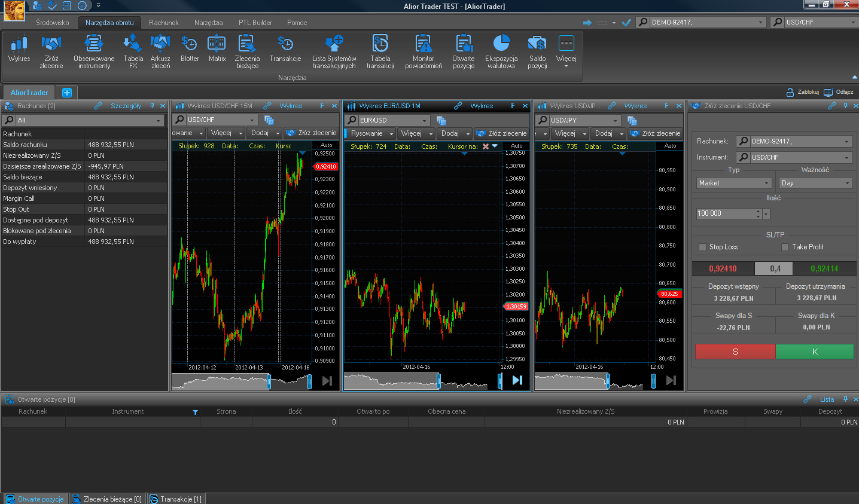This screenshot has width=859, height=504.
Task: Jump to latest bar in USD/JPY chart
Action: tap(671, 380)
